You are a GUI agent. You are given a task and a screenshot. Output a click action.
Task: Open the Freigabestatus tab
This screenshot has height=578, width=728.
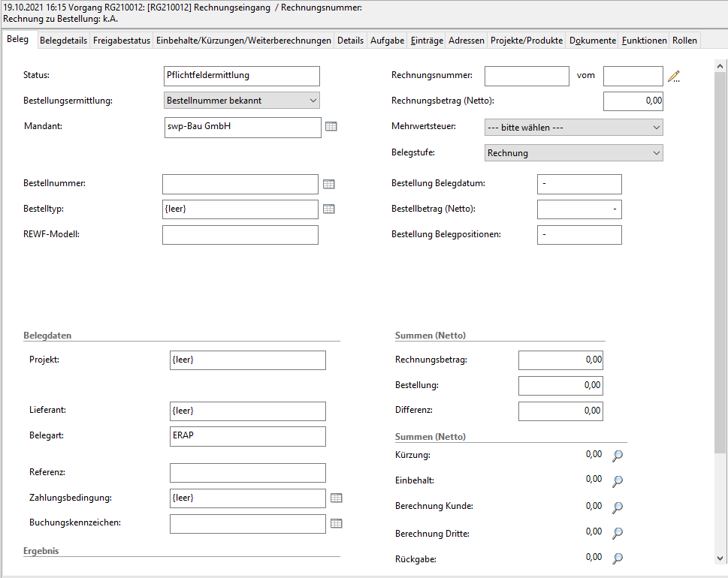tap(122, 41)
